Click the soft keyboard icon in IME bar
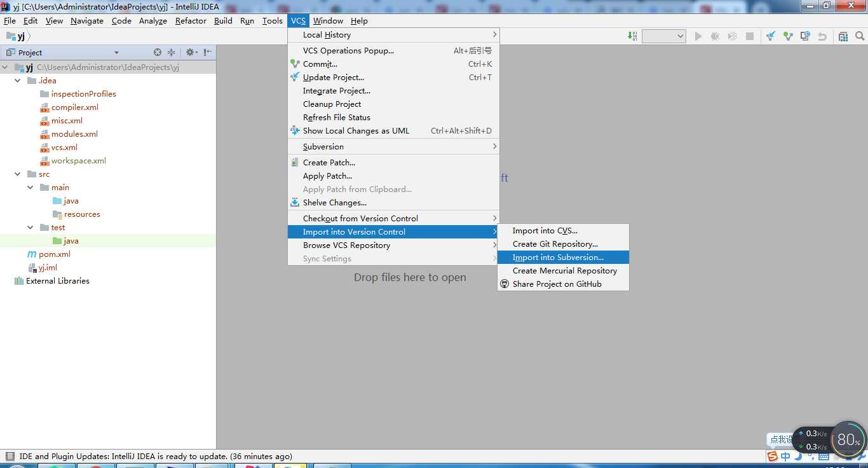 [824, 456]
